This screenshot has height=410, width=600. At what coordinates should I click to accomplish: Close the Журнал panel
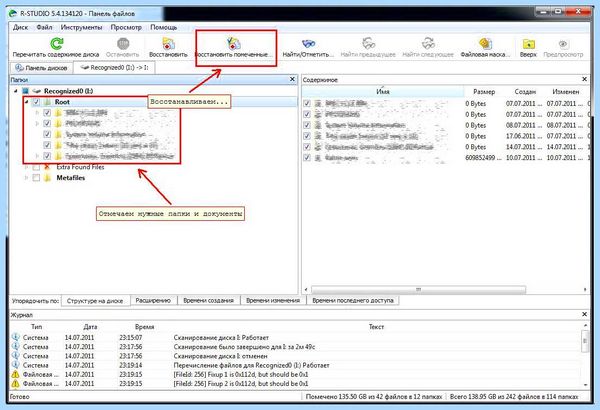(x=584, y=314)
